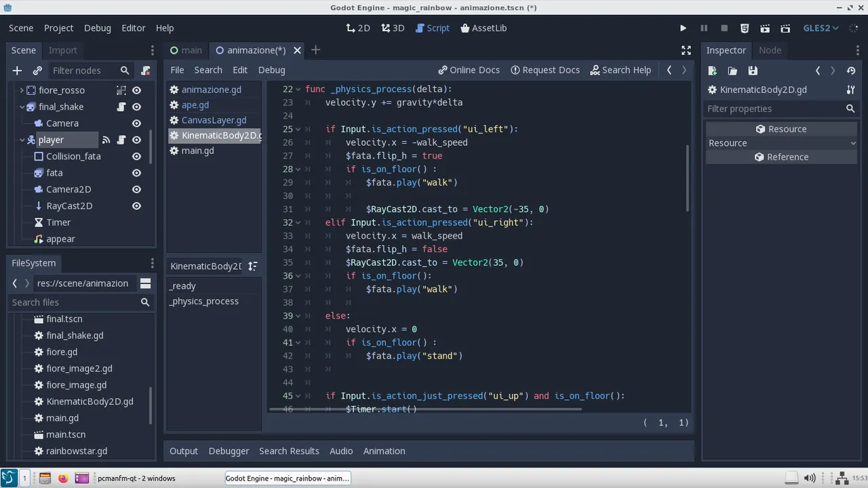Viewport: 868px width, 488px height.
Task: Open Inspector history list
Action: 850,70
